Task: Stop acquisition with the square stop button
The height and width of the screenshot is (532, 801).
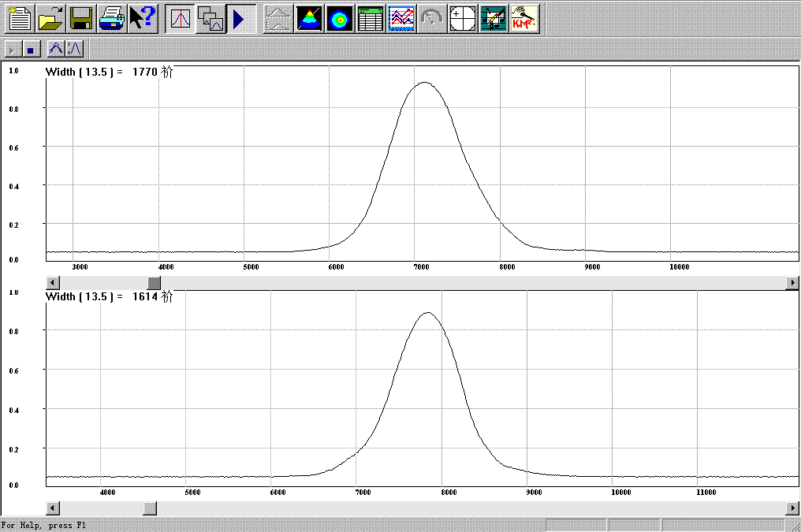Action: (x=30, y=50)
